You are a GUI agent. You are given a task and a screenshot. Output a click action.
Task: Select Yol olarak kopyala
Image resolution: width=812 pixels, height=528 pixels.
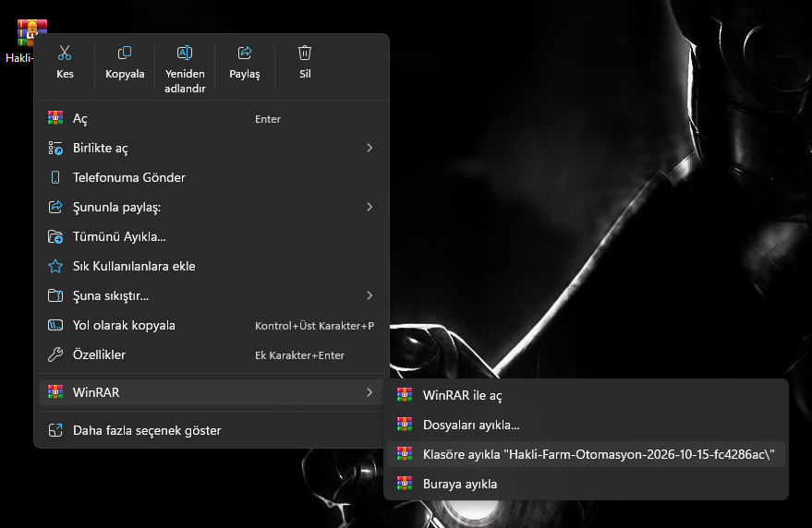pos(212,325)
